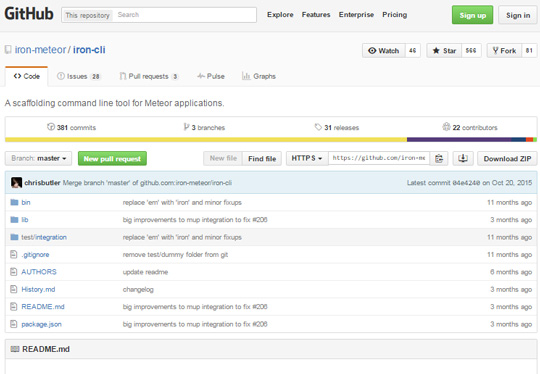Click the green Sign up button

coord(472,15)
